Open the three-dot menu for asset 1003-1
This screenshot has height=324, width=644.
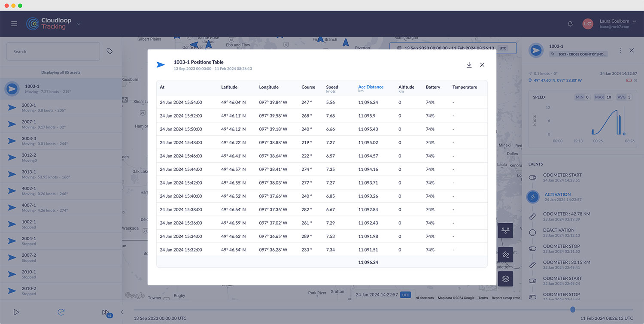620,50
